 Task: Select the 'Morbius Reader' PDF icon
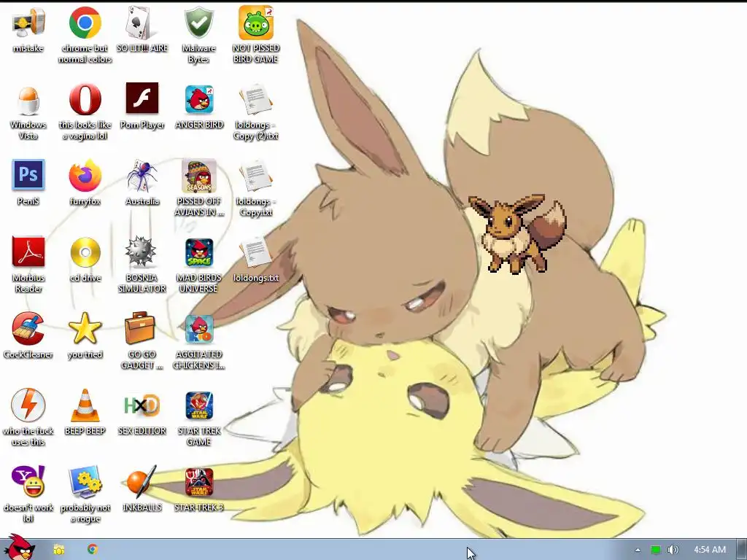pyautogui.click(x=28, y=252)
